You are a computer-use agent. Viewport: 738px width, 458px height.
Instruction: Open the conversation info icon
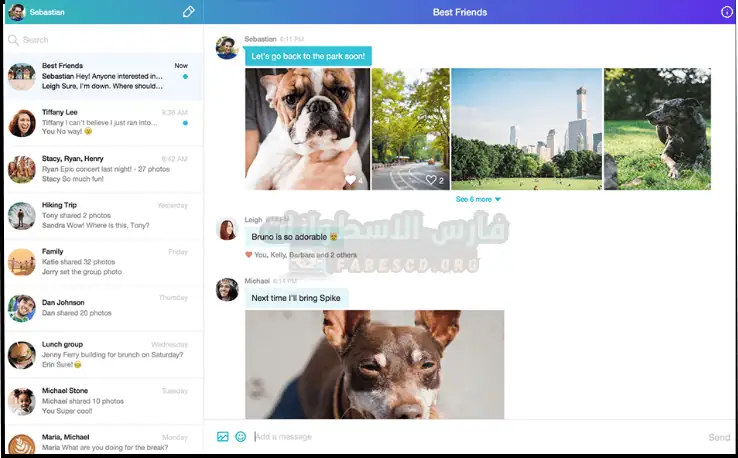(x=726, y=12)
